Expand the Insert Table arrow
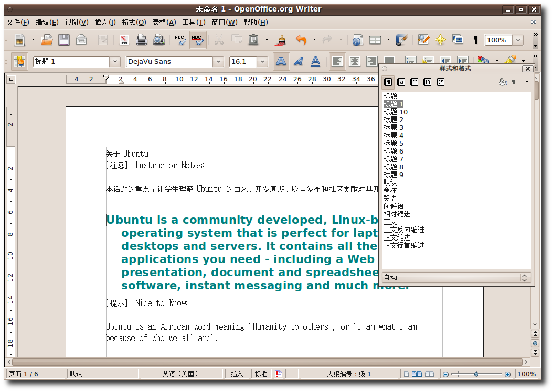Viewport: 553px width, 392px height. coord(388,40)
